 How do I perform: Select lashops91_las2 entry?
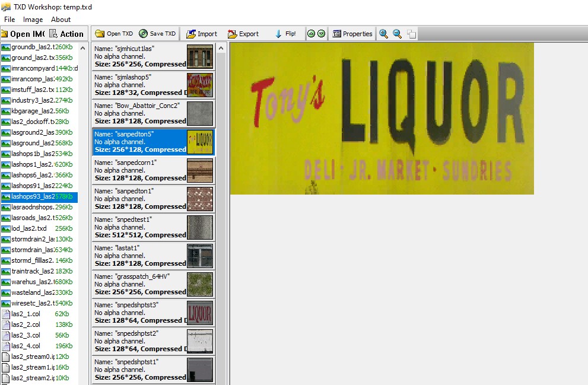point(39,186)
